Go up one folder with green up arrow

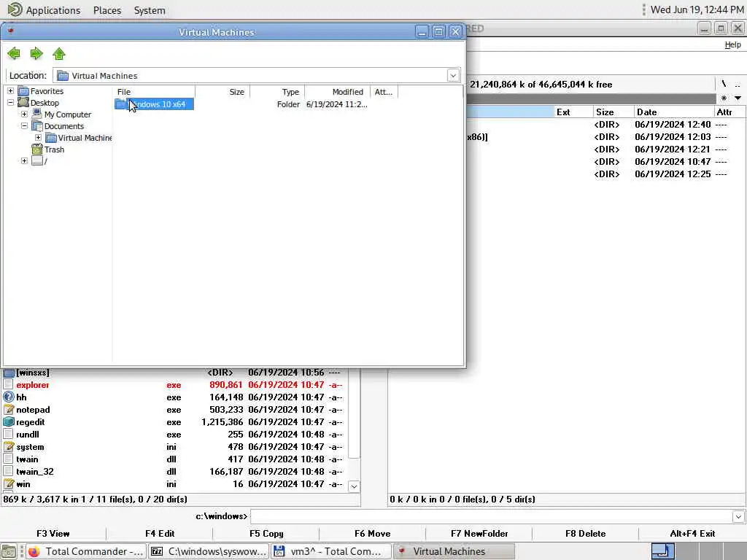(x=59, y=53)
